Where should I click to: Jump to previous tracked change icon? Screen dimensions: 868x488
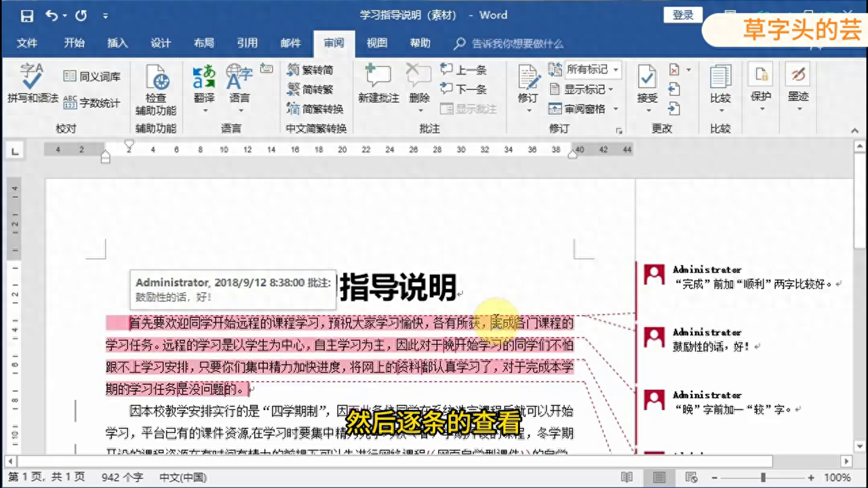click(x=674, y=89)
